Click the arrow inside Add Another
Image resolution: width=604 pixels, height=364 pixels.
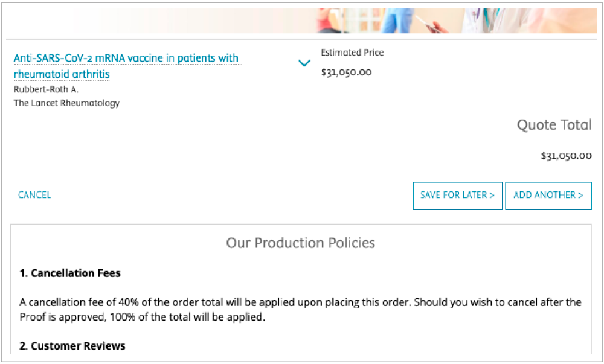(581, 196)
